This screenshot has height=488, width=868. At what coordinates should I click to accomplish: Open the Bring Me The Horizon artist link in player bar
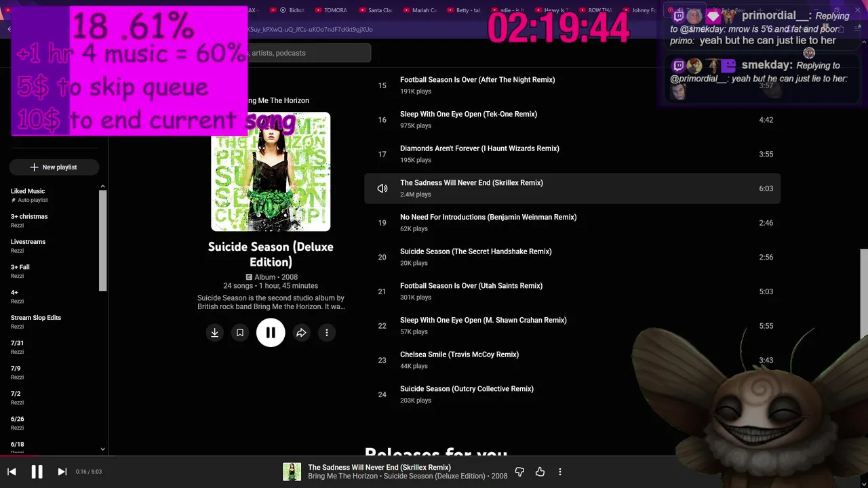(342, 476)
